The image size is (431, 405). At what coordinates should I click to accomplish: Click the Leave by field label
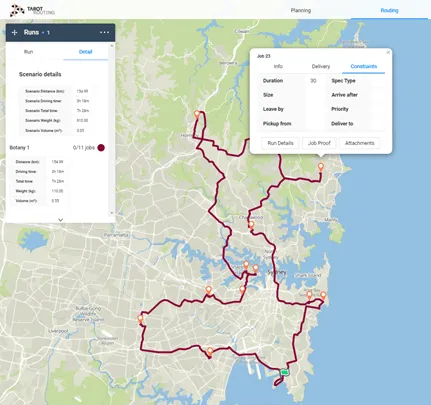coord(273,109)
